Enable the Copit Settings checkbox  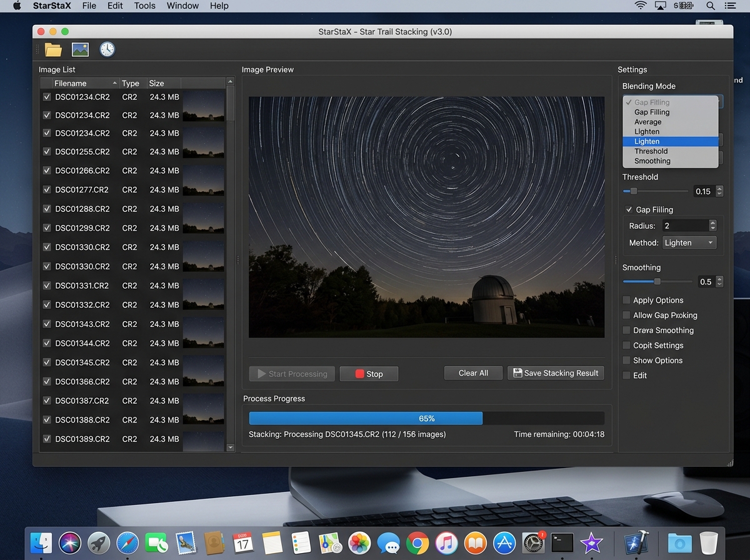click(626, 345)
